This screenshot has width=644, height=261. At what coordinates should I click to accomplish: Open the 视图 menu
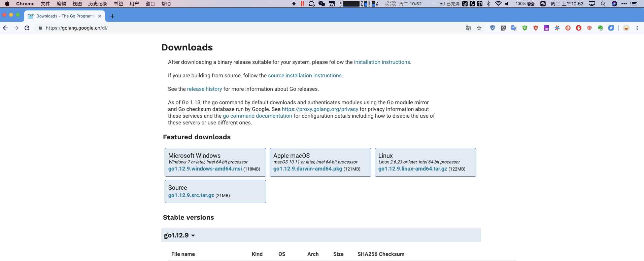tap(77, 4)
